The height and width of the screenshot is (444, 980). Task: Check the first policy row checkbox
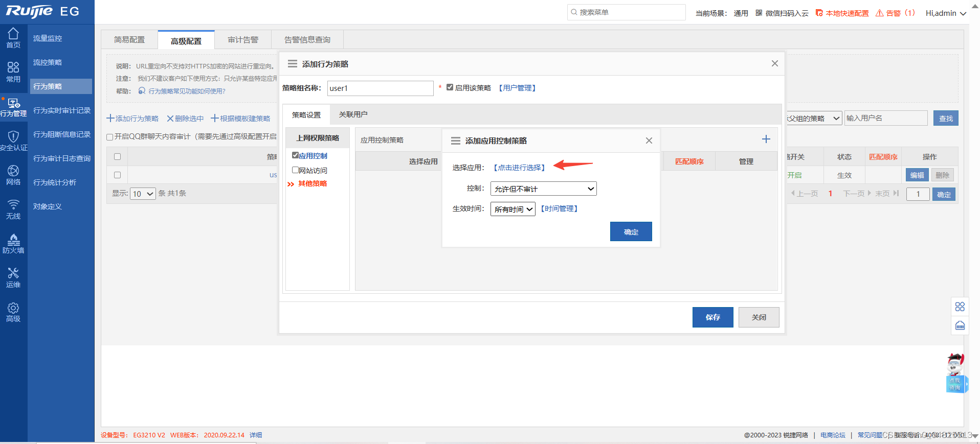tap(117, 175)
